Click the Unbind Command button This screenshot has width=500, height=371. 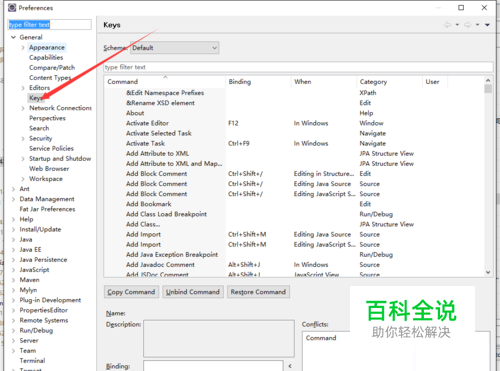(193, 292)
